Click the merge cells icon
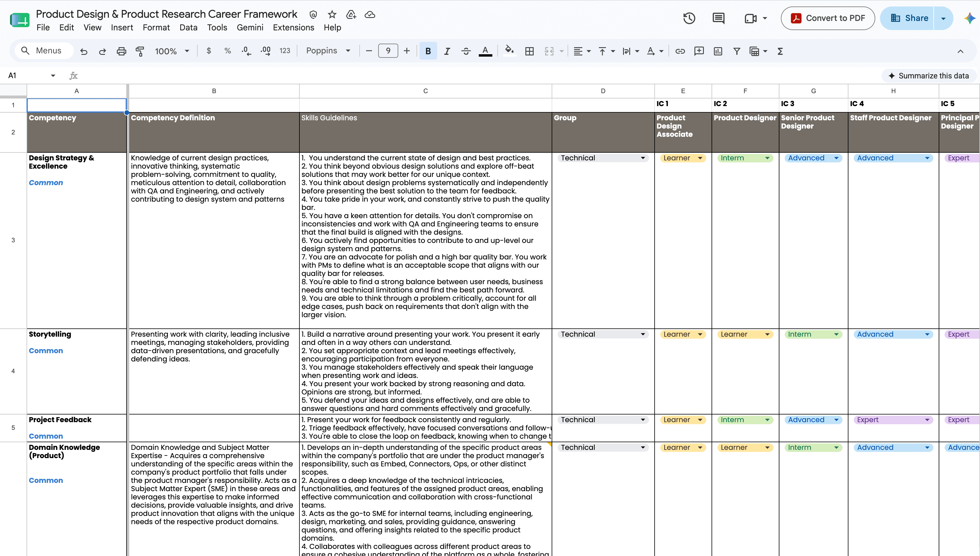Screen dimensions: 980x556 point(549,51)
